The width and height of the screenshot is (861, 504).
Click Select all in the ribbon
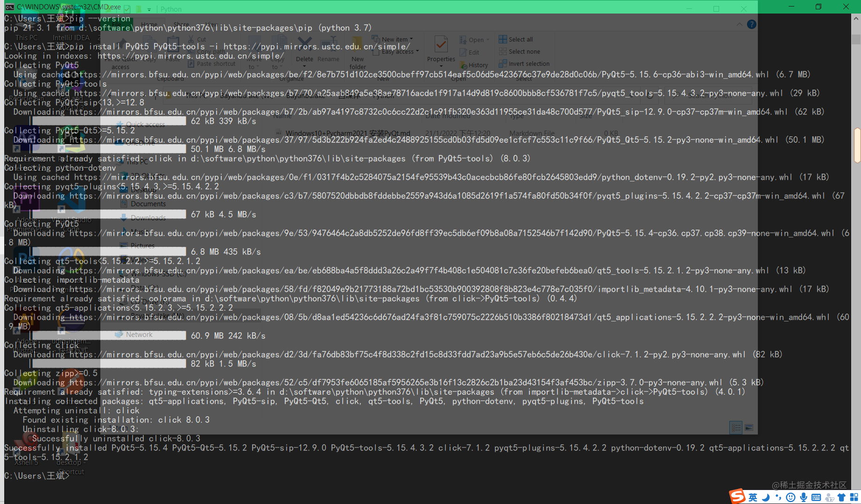pyautogui.click(x=515, y=39)
